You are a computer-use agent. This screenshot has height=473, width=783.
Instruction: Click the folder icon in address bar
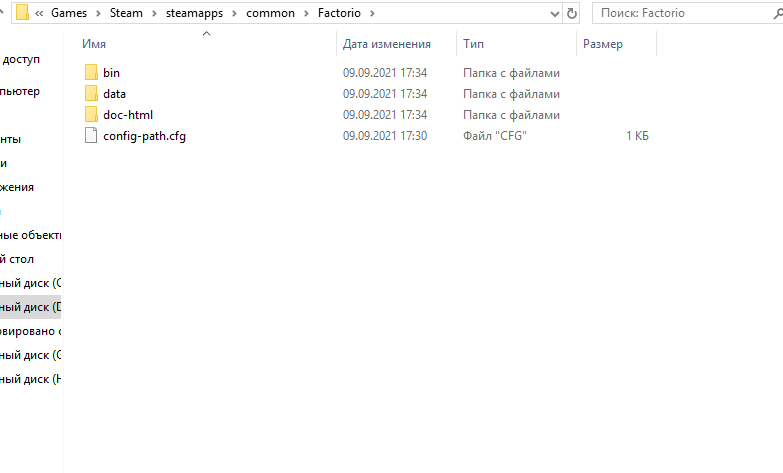22,13
